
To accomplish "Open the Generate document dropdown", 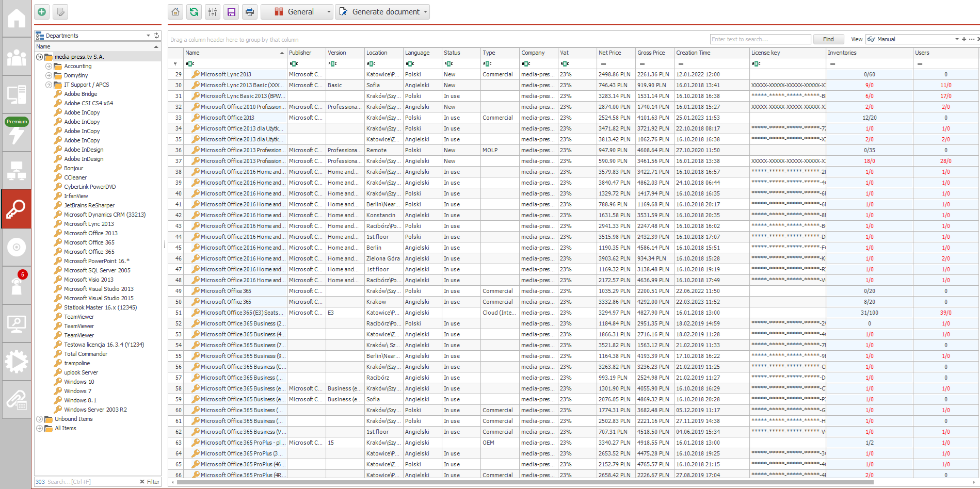I will (x=382, y=12).
